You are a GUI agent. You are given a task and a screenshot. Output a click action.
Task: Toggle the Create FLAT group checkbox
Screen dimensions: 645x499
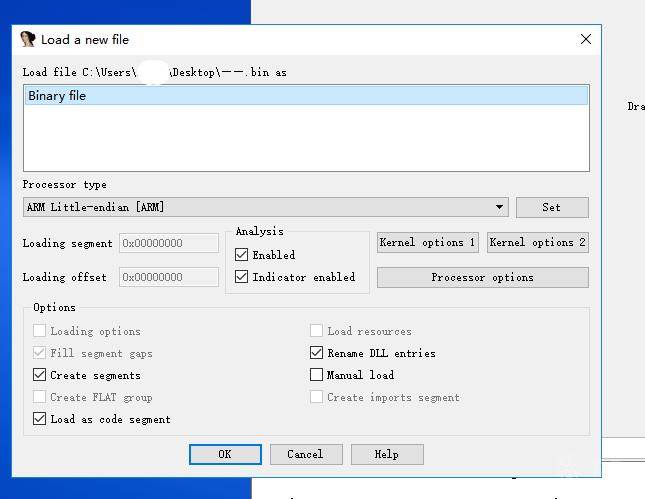click(39, 397)
